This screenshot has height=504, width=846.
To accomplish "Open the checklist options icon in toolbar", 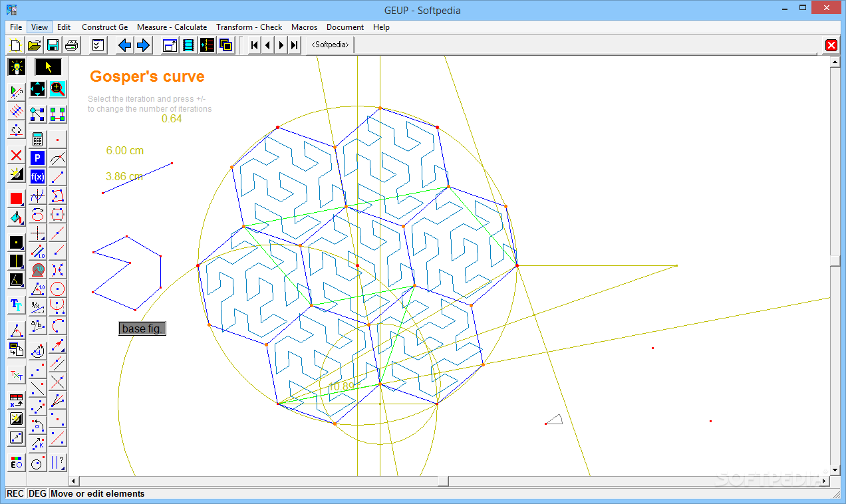I will pyautogui.click(x=98, y=45).
